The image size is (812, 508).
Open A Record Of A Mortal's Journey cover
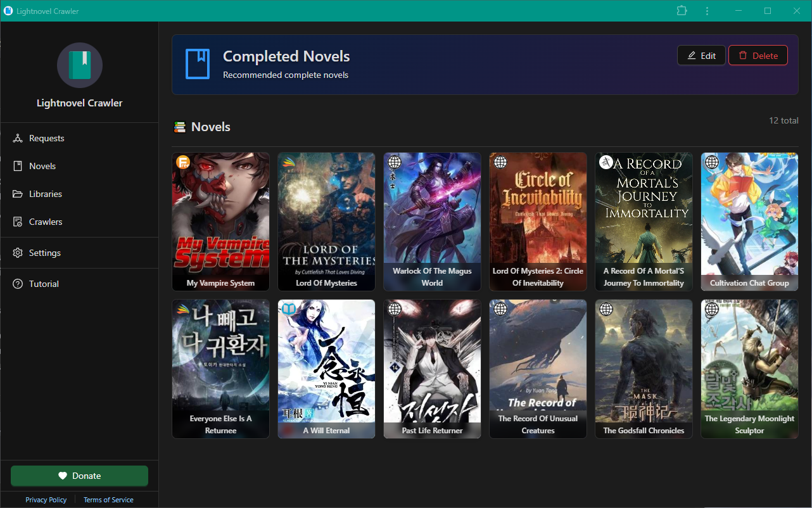pyautogui.click(x=644, y=222)
